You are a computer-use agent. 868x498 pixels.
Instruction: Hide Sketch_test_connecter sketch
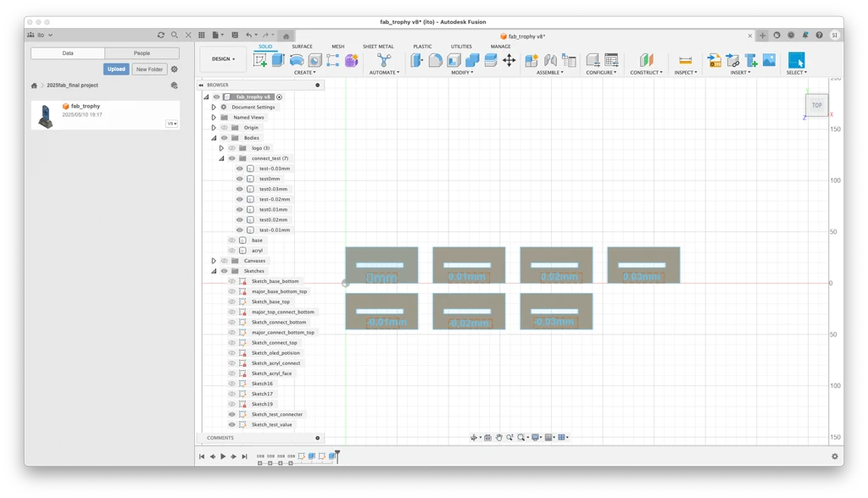point(232,414)
